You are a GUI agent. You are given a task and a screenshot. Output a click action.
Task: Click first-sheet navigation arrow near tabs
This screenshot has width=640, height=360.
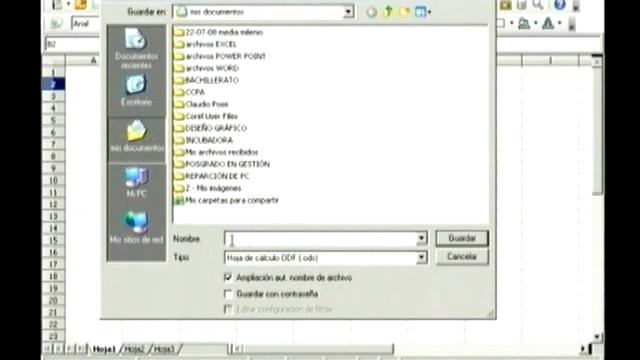point(48,349)
